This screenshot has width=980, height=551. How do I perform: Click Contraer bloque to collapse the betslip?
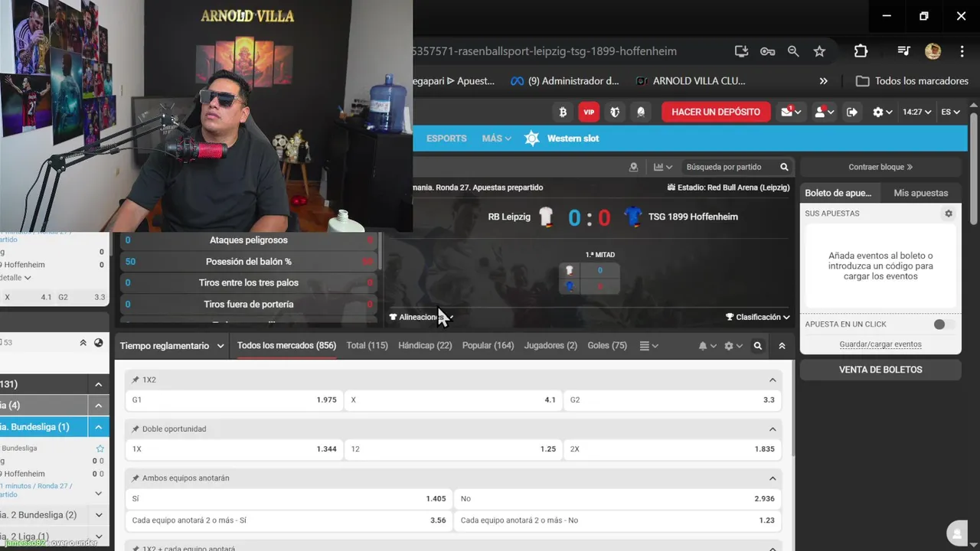[x=880, y=167]
